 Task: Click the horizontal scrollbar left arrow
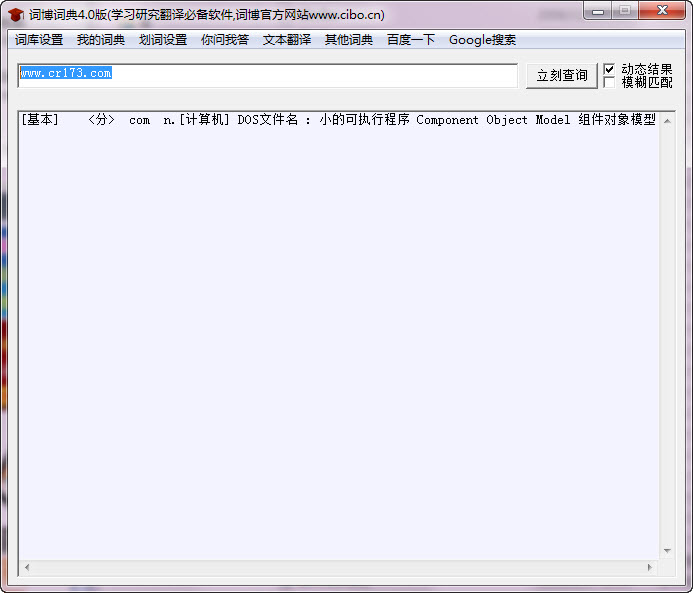pos(27,567)
